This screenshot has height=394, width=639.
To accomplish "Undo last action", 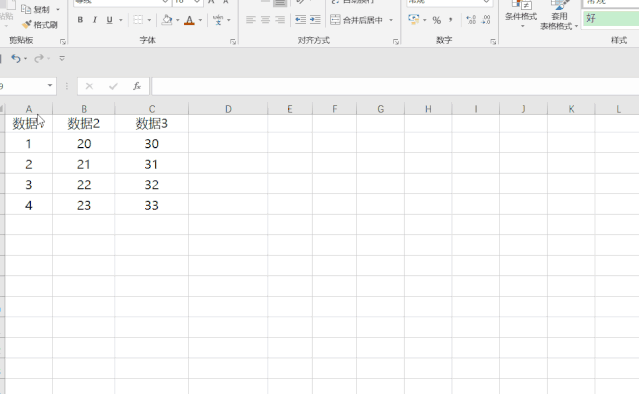I will (15, 59).
